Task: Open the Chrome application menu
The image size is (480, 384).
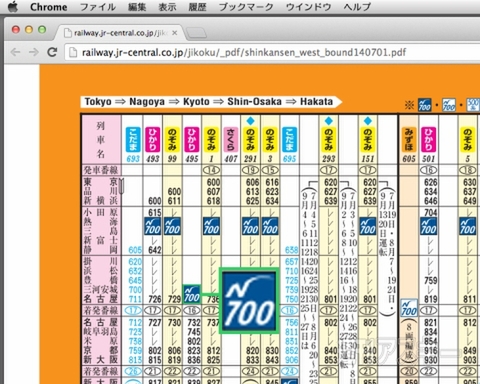Action: (48, 7)
